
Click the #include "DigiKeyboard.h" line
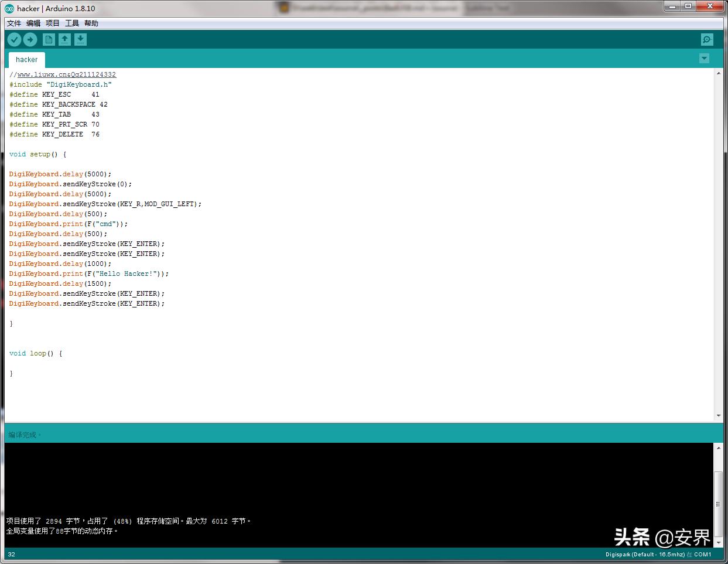(60, 84)
